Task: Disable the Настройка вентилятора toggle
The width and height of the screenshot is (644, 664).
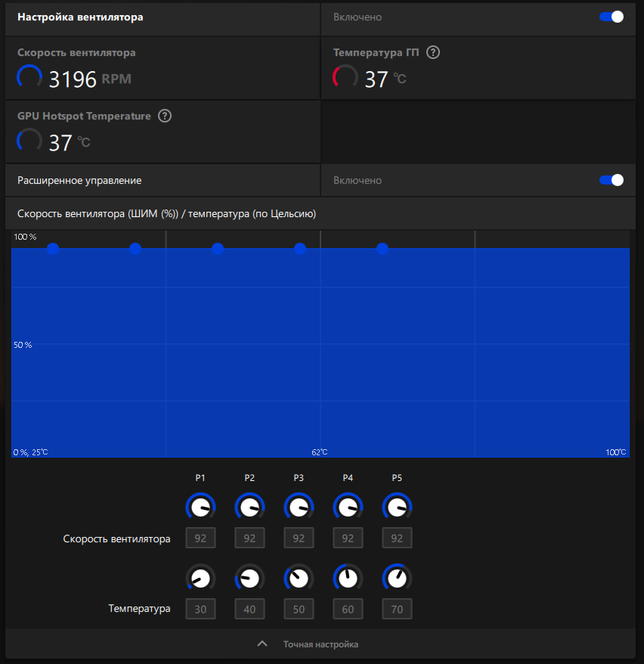Action: (611, 17)
